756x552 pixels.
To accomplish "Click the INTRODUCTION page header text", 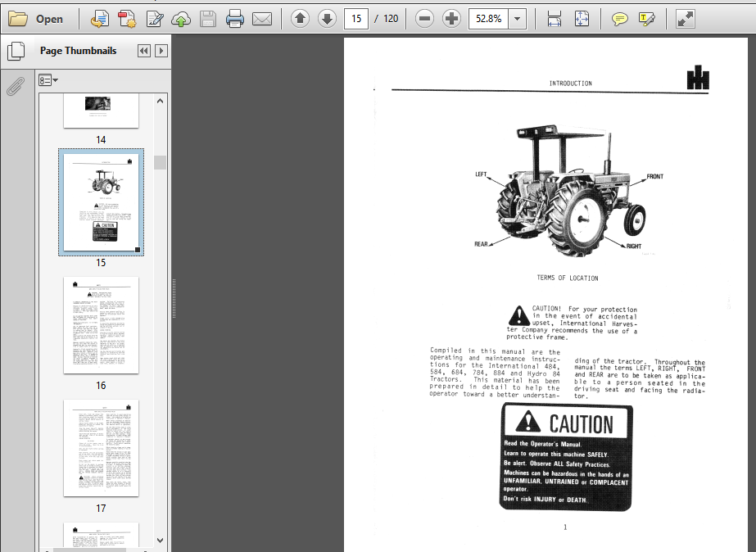I will pyautogui.click(x=570, y=84).
